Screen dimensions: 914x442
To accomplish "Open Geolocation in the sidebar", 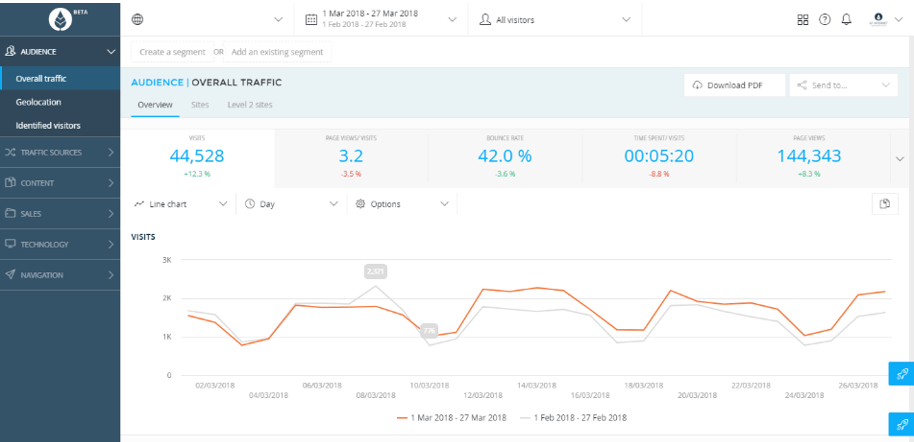I will [39, 102].
